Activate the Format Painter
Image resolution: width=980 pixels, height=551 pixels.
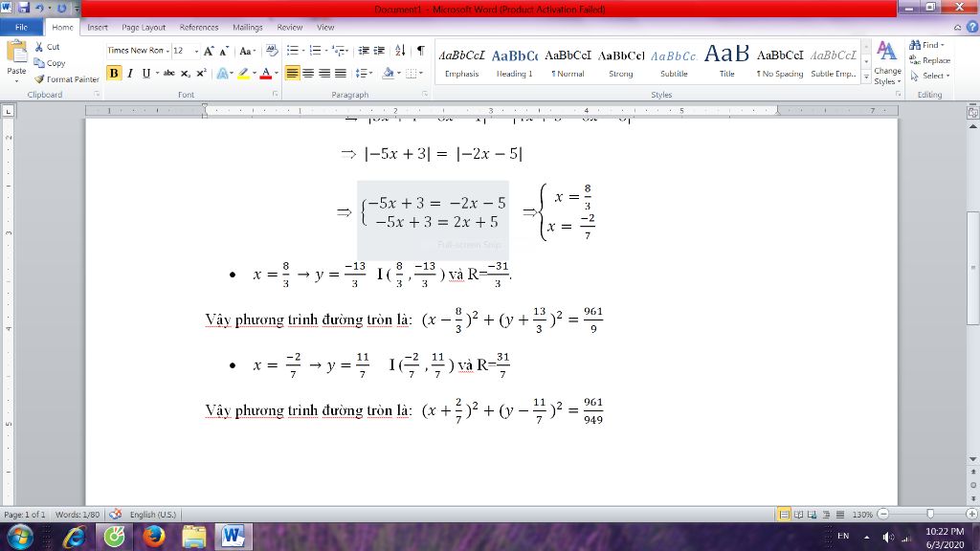(x=67, y=79)
